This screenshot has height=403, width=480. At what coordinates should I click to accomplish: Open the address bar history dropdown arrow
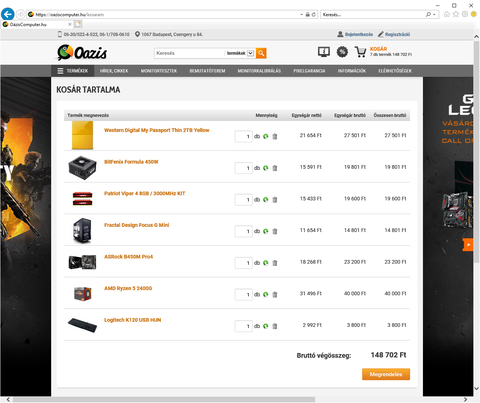pyautogui.click(x=301, y=15)
